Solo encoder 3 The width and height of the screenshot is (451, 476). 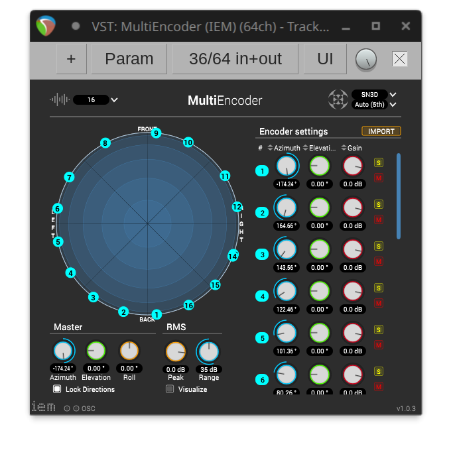coord(379,246)
